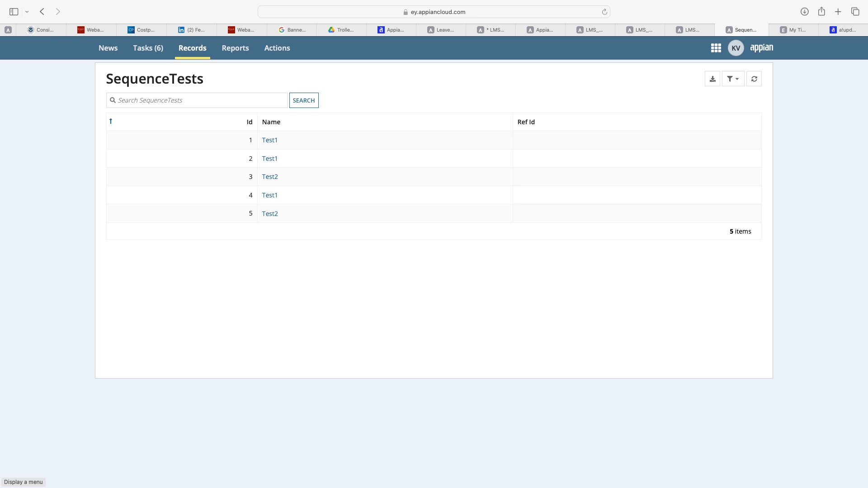Image resolution: width=868 pixels, height=488 pixels.
Task: Open the filter dropdown for SequenceTests
Action: click(x=733, y=79)
